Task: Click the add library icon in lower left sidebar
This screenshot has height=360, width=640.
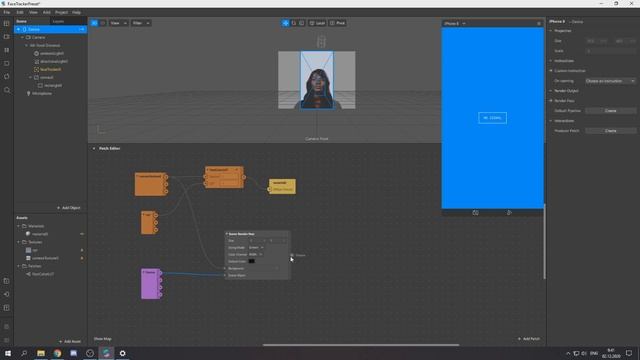Action: 7,308
